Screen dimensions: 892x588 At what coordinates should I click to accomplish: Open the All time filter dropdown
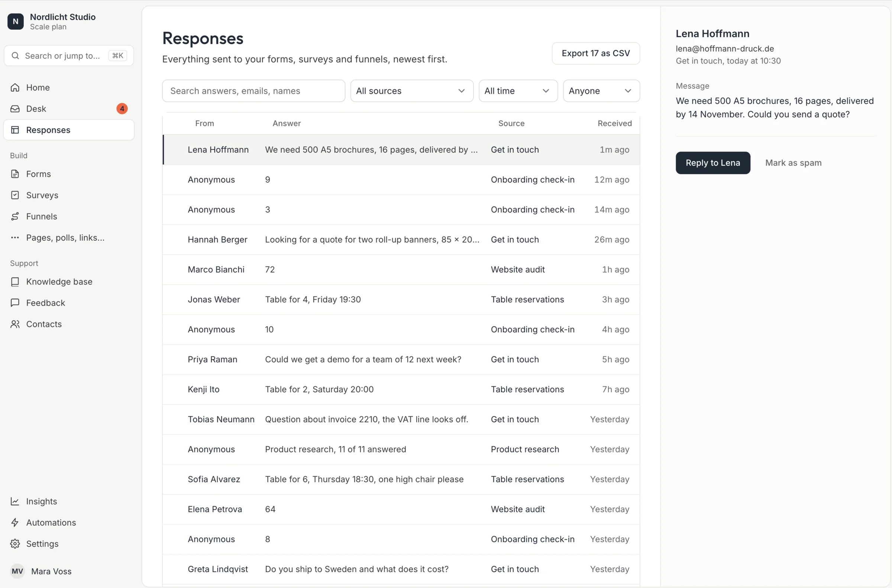click(x=518, y=91)
